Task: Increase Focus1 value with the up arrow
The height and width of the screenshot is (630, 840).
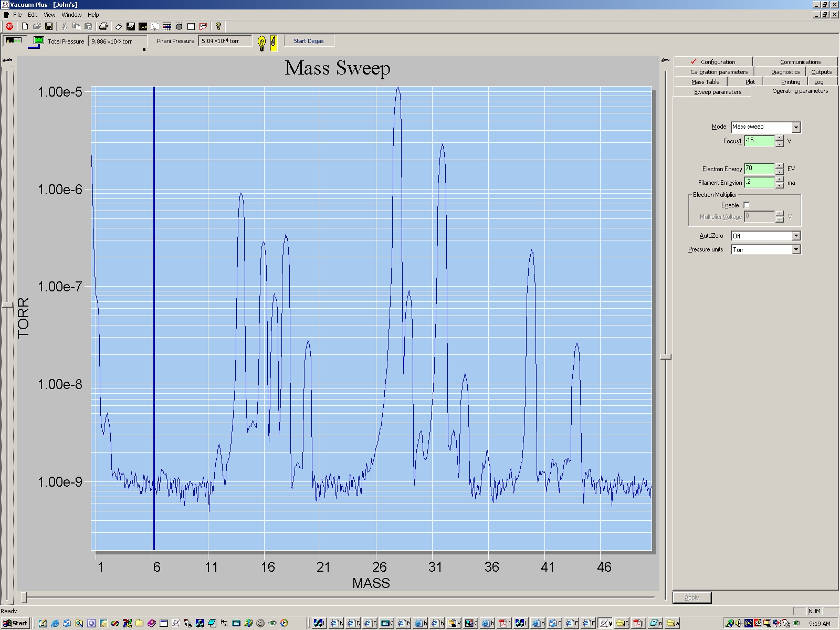Action: coord(779,138)
